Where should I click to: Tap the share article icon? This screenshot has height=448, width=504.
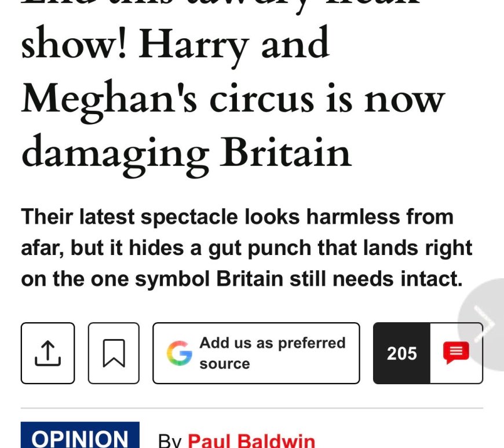click(x=48, y=353)
